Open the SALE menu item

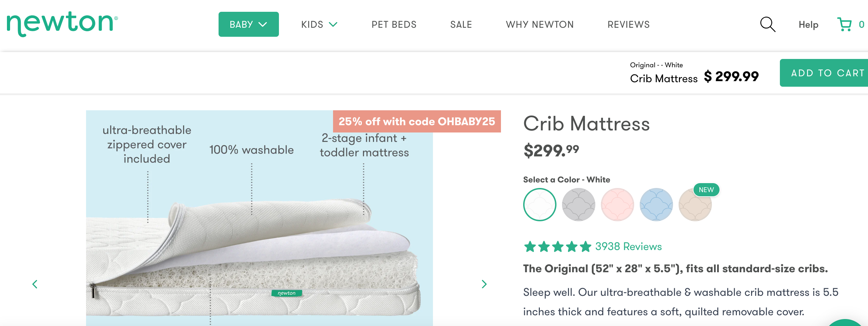pyautogui.click(x=461, y=24)
